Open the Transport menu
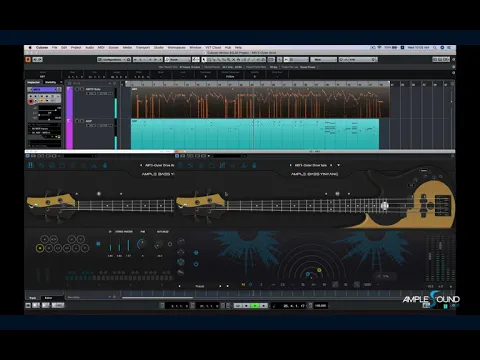This screenshot has height=360, width=480. 143,48
